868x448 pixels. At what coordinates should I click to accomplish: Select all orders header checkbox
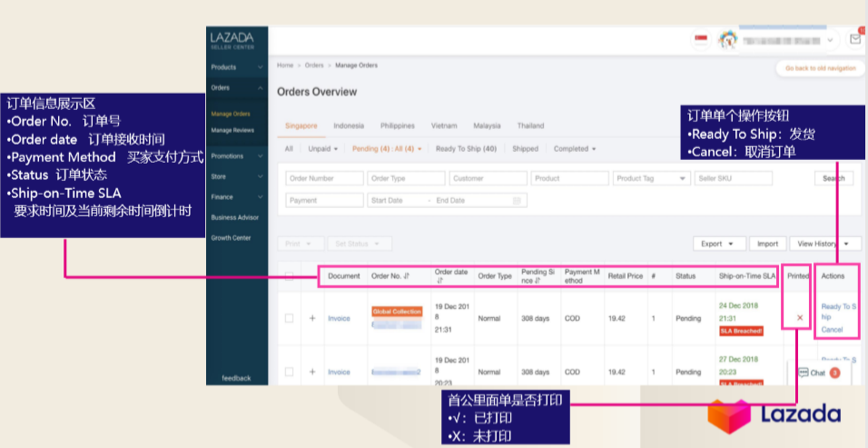(x=289, y=275)
